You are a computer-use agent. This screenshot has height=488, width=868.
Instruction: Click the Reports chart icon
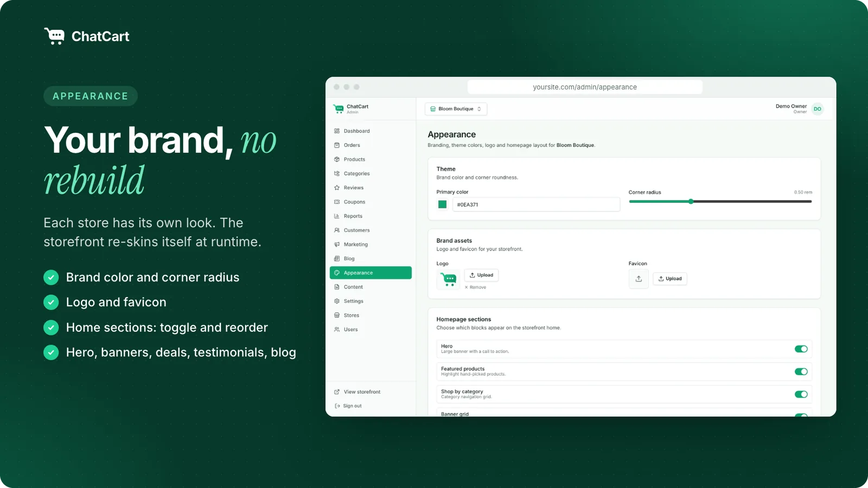(x=337, y=216)
